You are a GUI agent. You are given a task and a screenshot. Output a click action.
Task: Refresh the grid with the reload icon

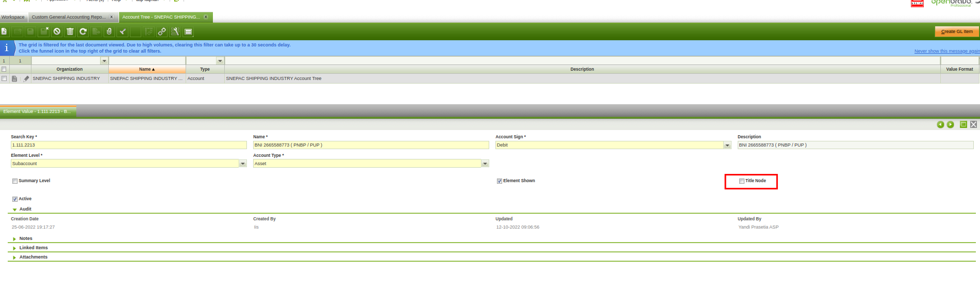click(x=83, y=31)
